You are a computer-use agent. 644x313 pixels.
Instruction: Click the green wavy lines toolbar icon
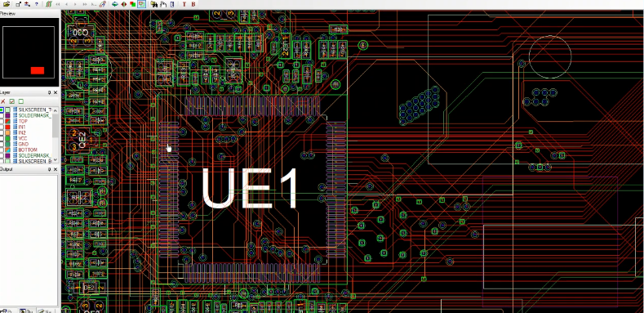pos(49,4)
